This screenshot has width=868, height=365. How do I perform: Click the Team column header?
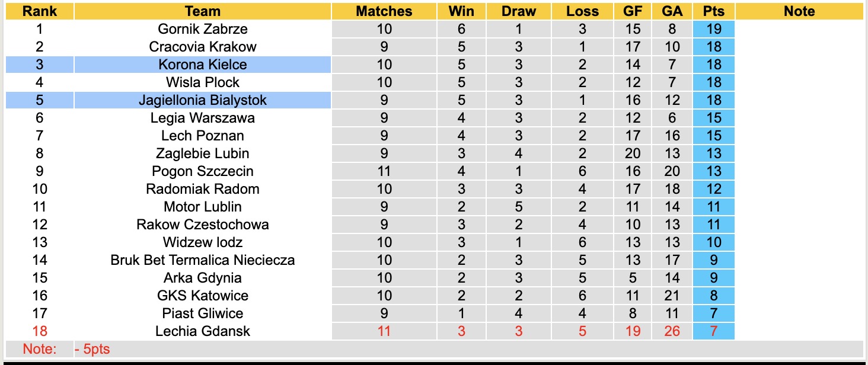pyautogui.click(x=203, y=11)
